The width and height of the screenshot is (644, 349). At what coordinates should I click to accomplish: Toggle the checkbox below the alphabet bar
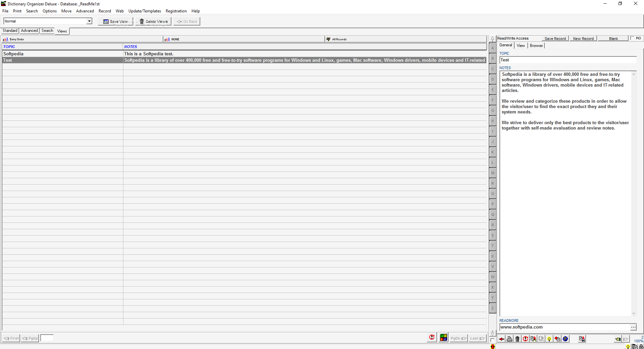pyautogui.click(x=492, y=340)
